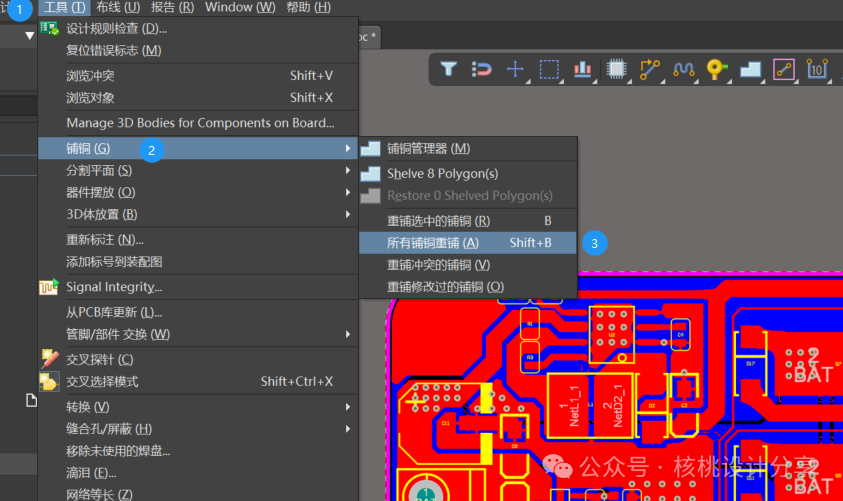843x501 pixels.
Task: Open the align objects bar-chart icon
Action: click(582, 69)
